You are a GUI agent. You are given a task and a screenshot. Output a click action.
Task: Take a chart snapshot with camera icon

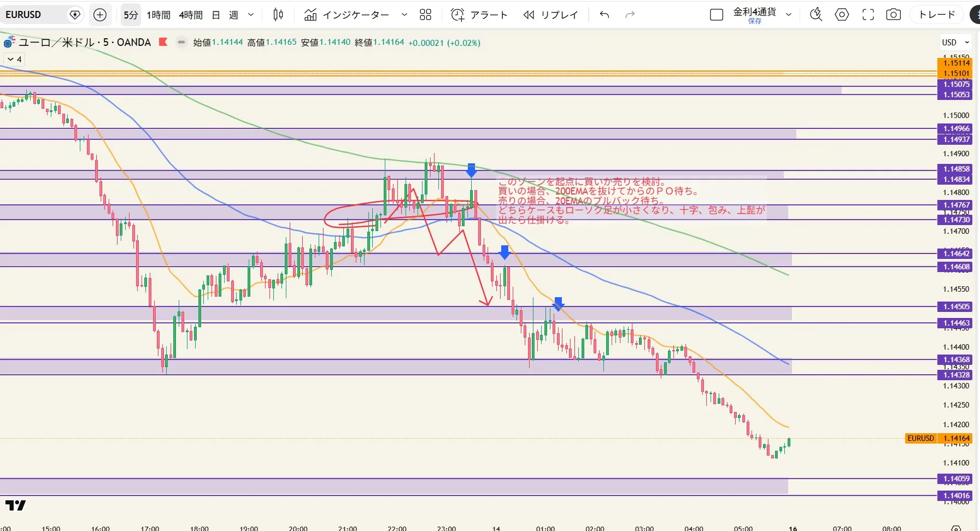click(894, 15)
